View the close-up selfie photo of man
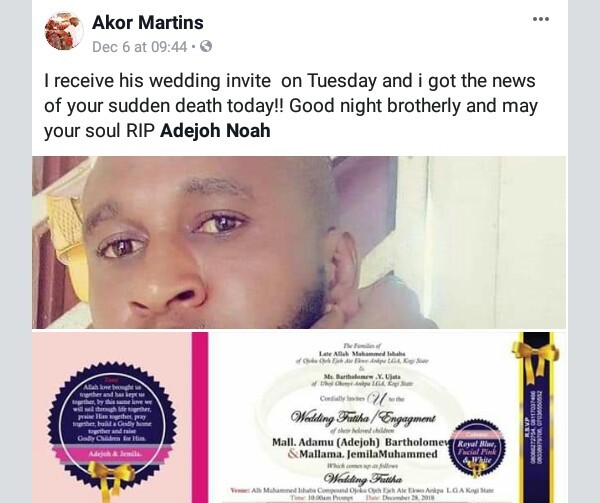Viewport: 600px width, 503px height. (299, 242)
